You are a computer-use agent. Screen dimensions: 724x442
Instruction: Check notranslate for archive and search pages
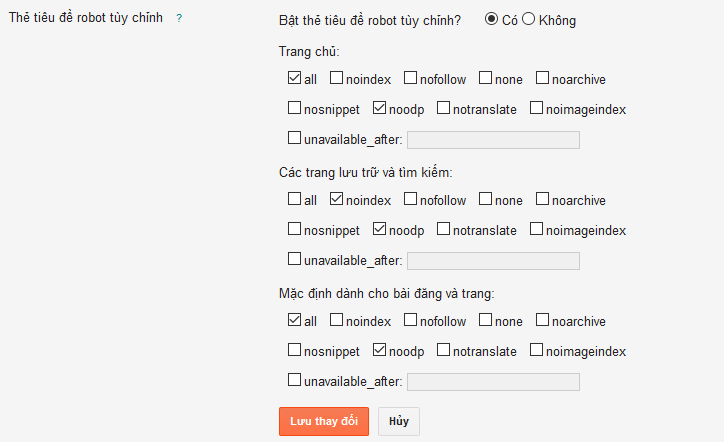tap(443, 229)
